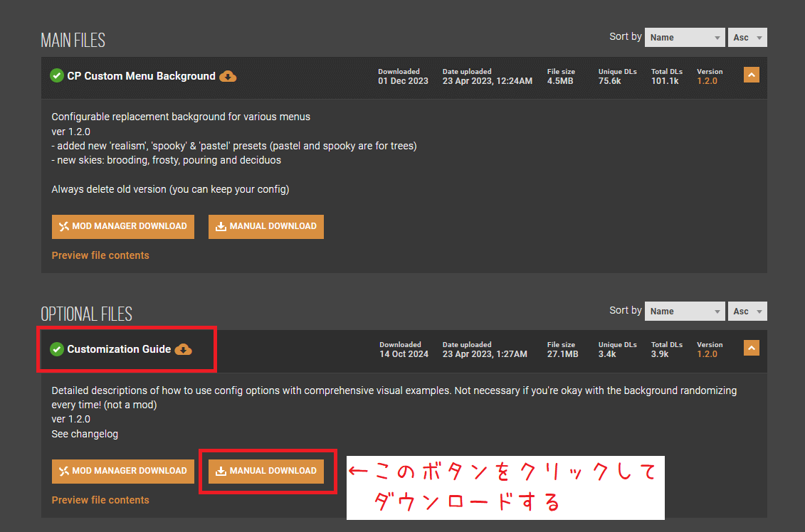This screenshot has height=532, width=805.
Task: Open Preview file contents under Optional Files
Action: pos(100,500)
